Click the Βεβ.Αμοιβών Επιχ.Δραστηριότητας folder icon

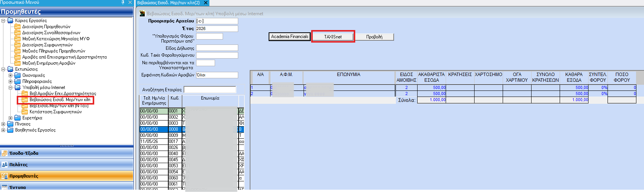point(25,94)
